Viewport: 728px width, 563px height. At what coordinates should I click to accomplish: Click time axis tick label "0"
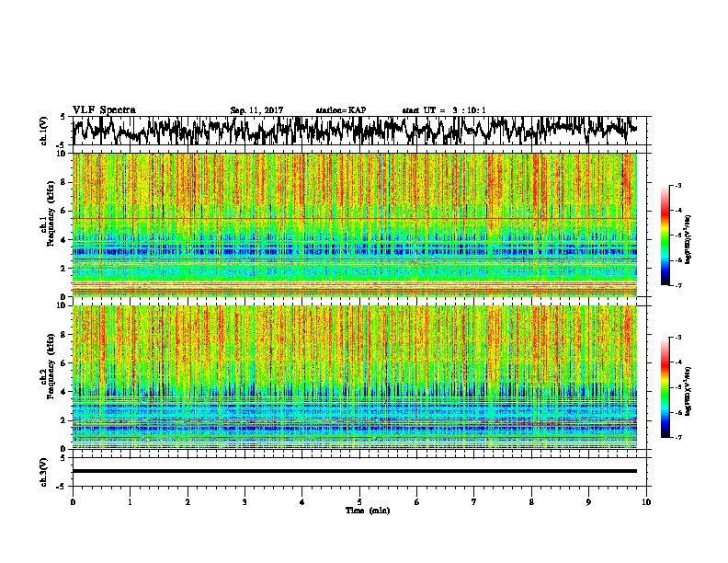tap(73, 502)
